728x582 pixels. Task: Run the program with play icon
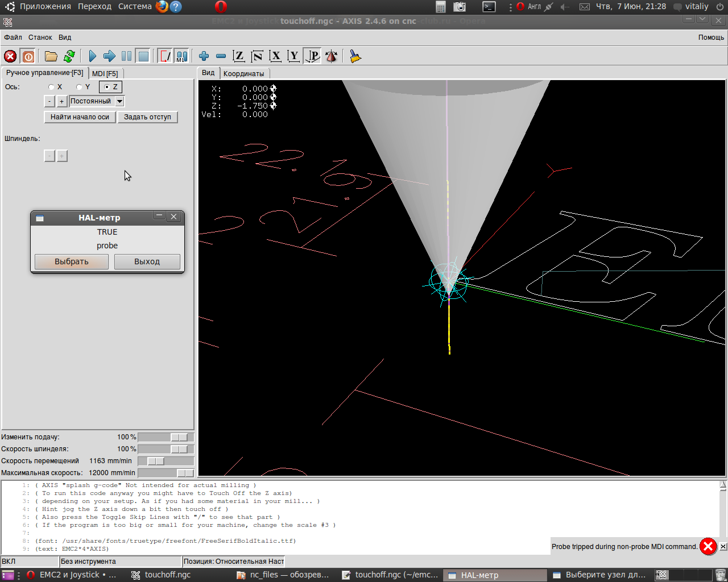click(93, 56)
